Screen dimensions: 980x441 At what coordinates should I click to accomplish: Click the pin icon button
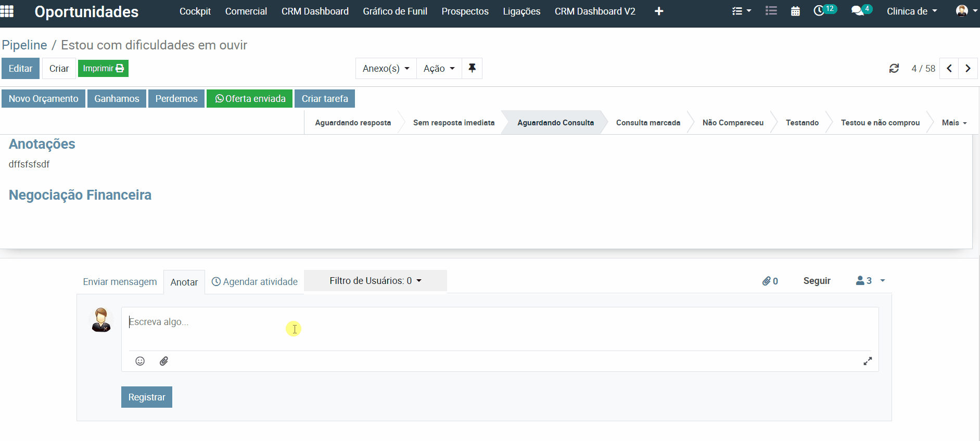point(472,68)
